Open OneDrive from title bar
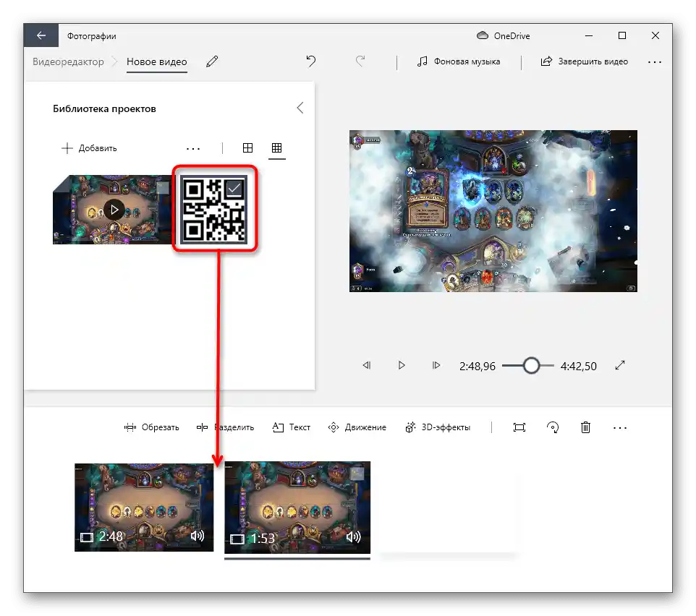The image size is (696, 616). coord(503,36)
